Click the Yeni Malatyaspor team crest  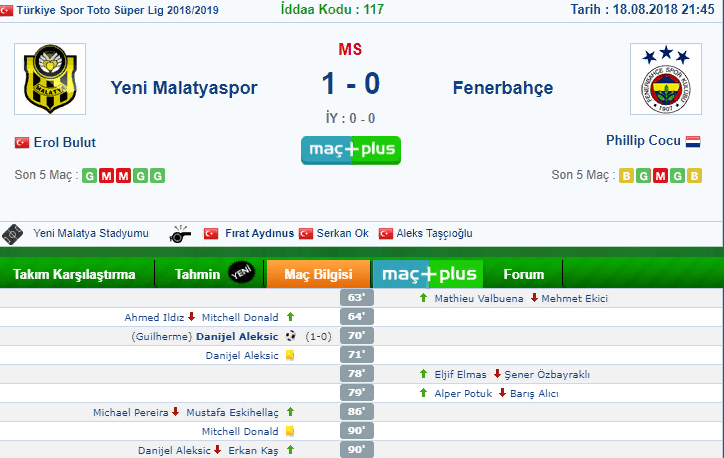[x=50, y=79]
